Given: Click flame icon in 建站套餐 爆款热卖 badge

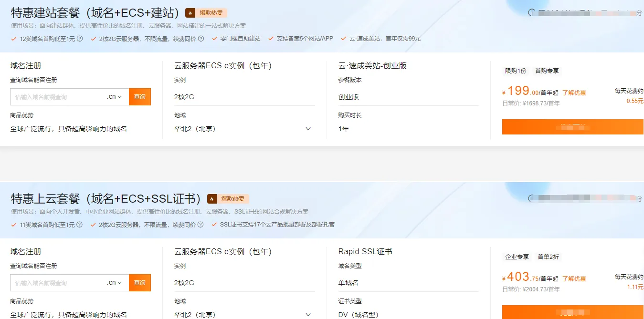Looking at the screenshot, I should [190, 13].
